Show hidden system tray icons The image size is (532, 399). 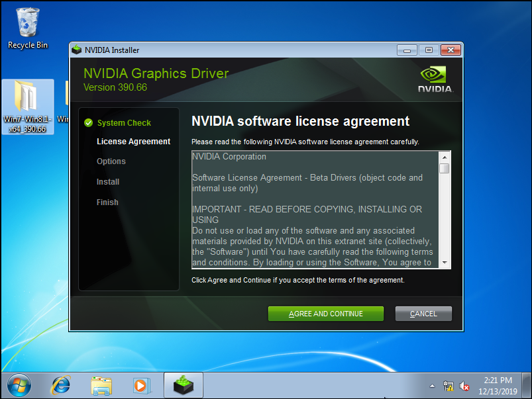coord(432,386)
